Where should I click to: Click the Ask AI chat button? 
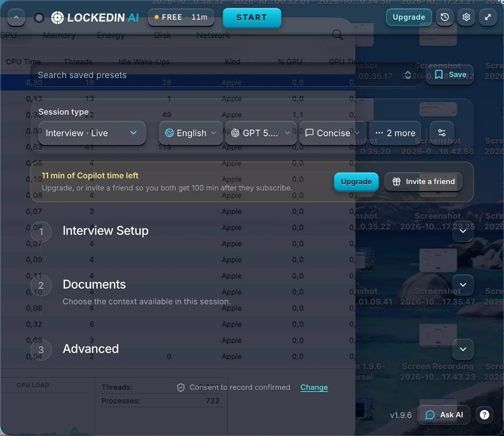[444, 415]
